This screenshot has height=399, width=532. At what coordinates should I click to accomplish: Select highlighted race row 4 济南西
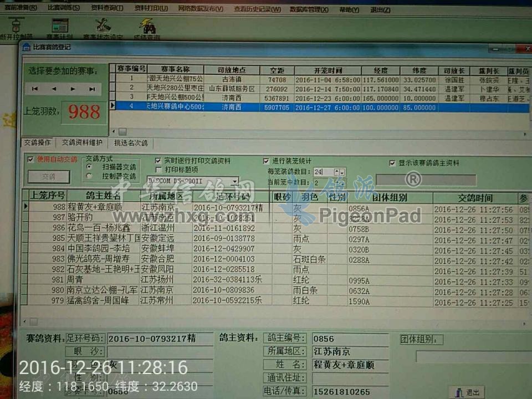[x=319, y=107]
